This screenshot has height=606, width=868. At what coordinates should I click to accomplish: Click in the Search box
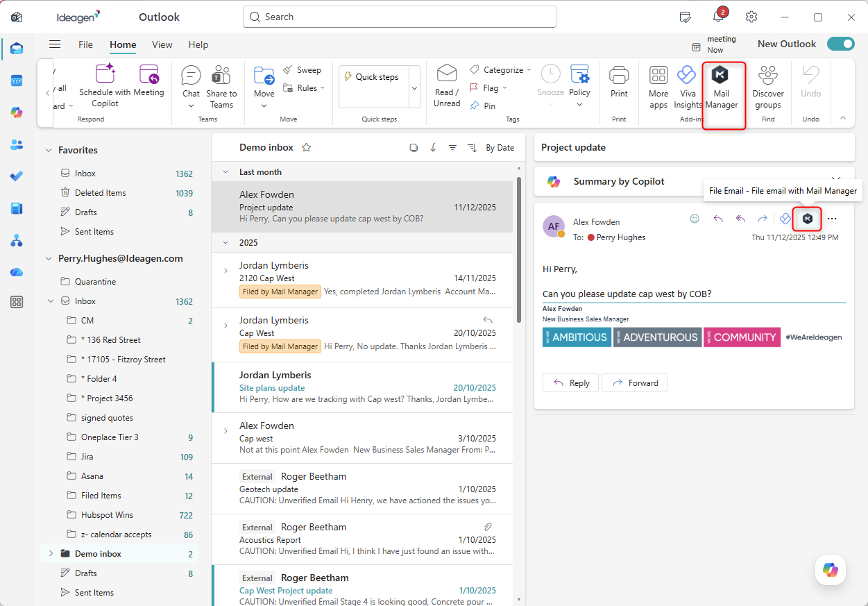(399, 17)
